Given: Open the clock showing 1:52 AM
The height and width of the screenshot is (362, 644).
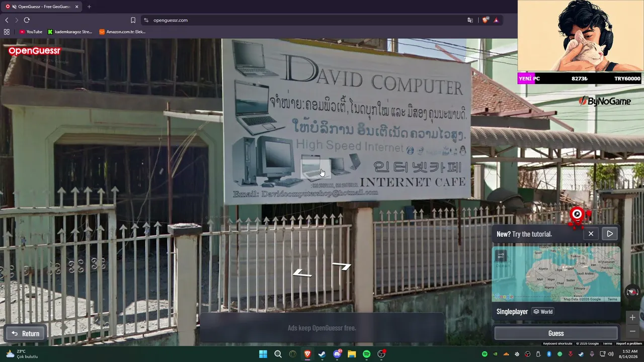Looking at the screenshot, I should [629, 354].
